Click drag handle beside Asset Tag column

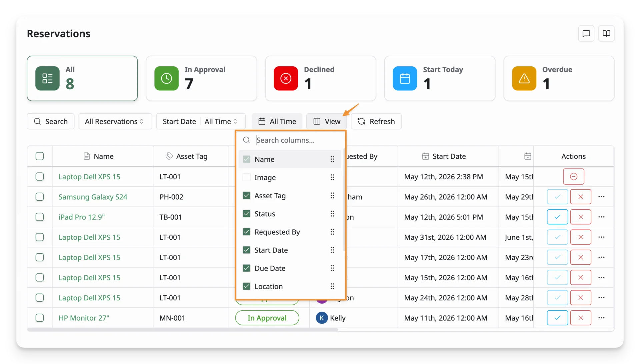tap(332, 196)
